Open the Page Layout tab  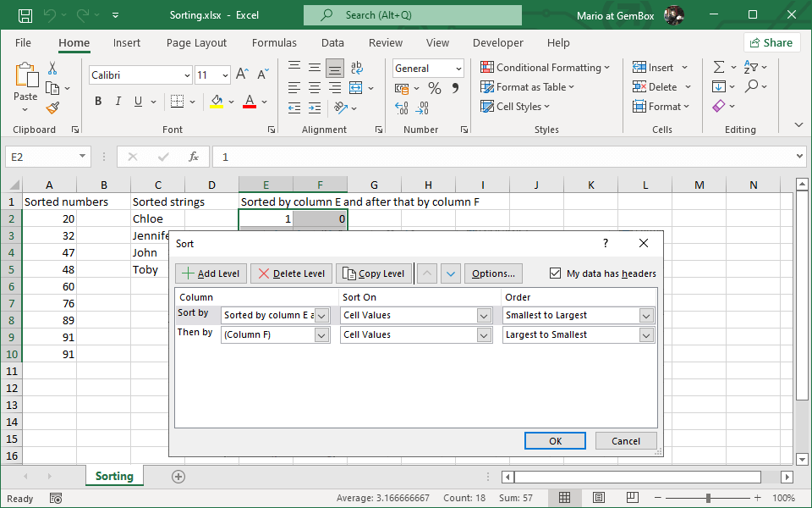[x=196, y=42]
